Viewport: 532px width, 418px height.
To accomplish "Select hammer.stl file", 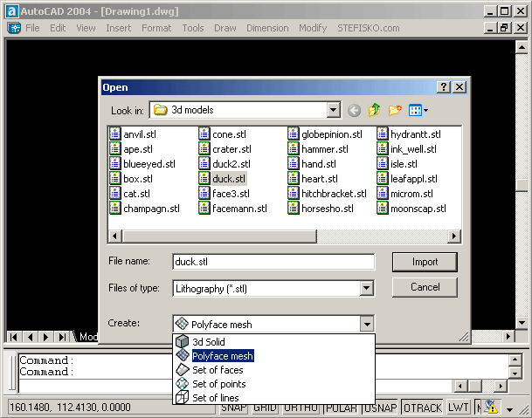I will pos(318,149).
